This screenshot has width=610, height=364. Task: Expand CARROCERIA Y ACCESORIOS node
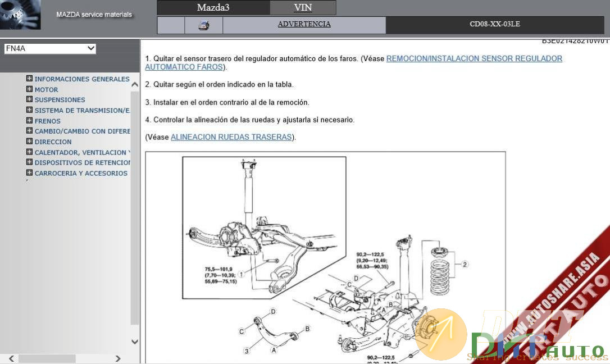point(29,172)
